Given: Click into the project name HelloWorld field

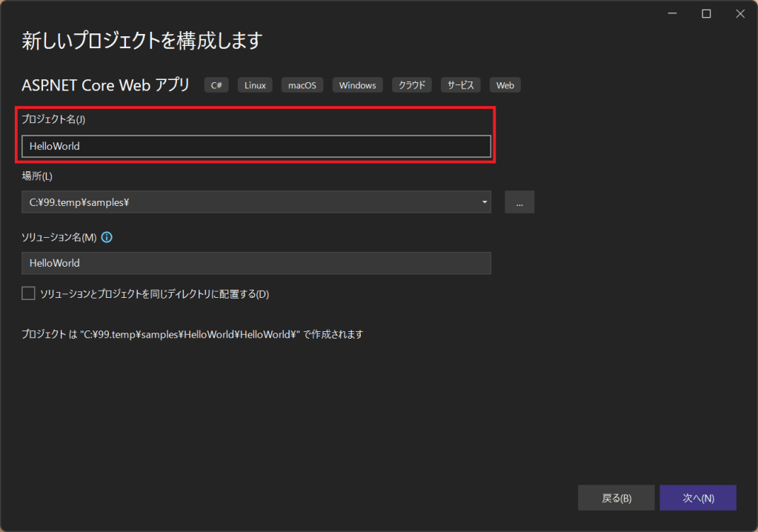Looking at the screenshot, I should [256, 147].
